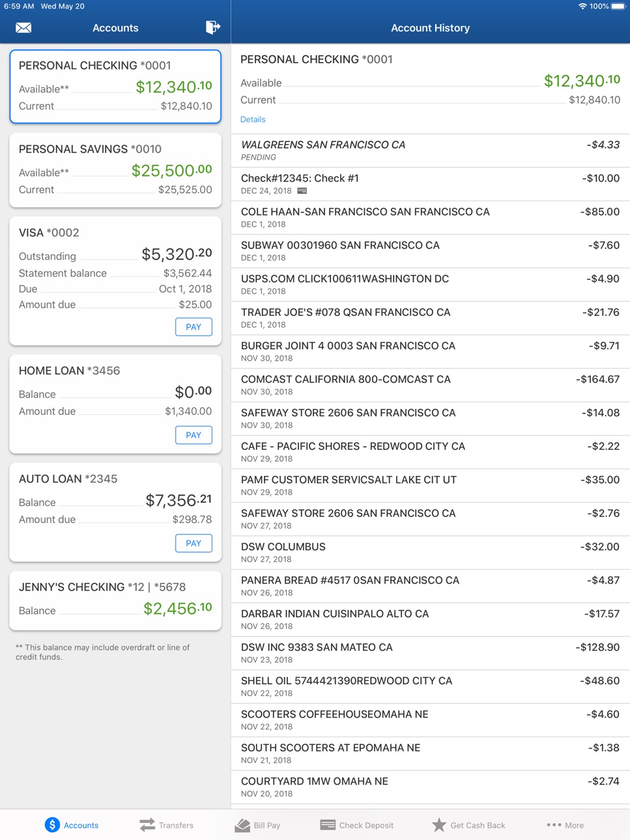The width and height of the screenshot is (630, 840).
Task: Open the messages envelope icon
Action: pyautogui.click(x=23, y=27)
